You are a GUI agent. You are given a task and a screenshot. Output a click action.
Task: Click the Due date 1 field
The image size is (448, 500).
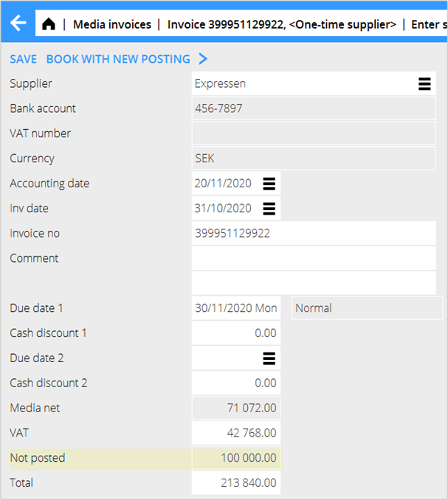click(235, 308)
